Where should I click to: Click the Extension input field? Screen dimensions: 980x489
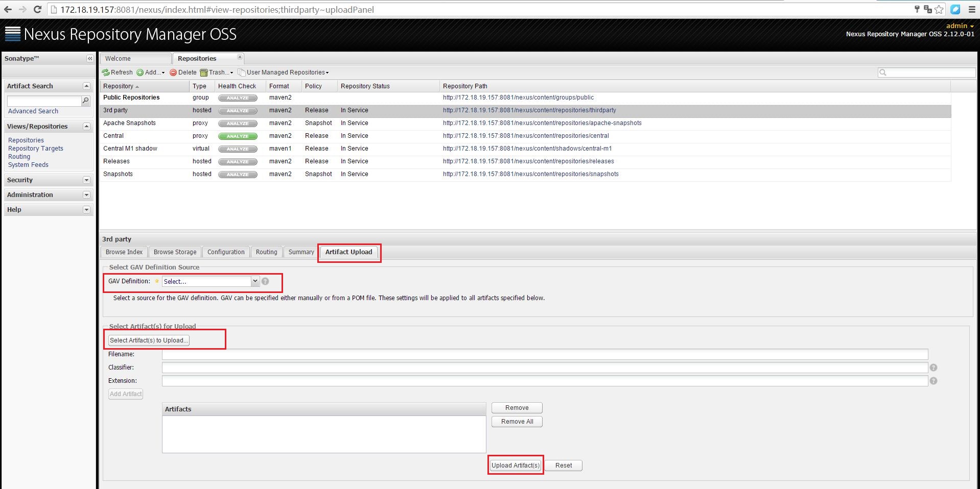tap(545, 381)
